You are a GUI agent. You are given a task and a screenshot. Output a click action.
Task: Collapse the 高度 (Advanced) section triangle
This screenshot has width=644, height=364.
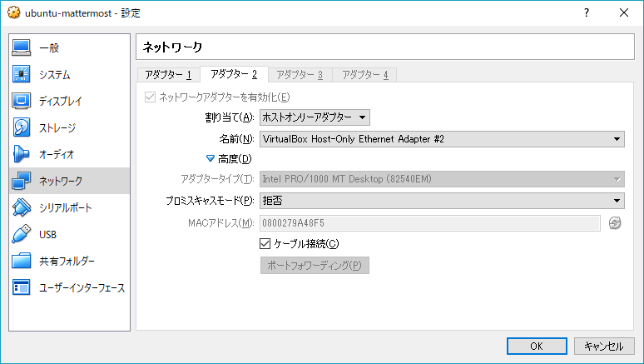click(x=211, y=158)
